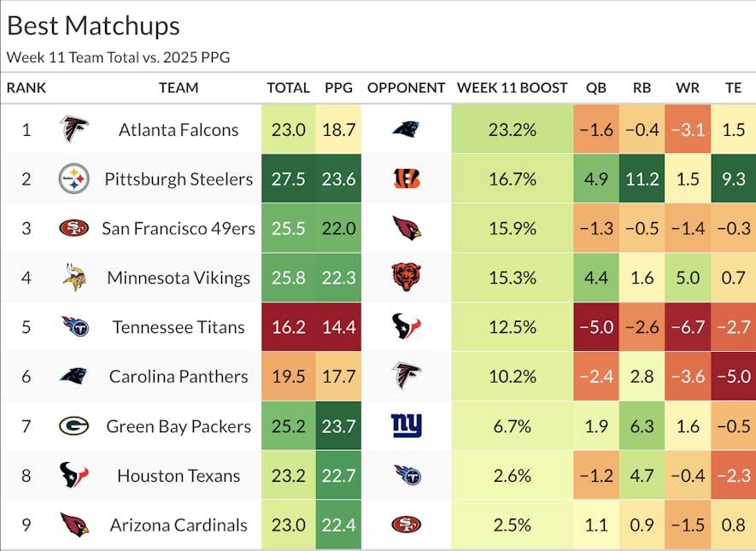Click the Carolina Panthers team name
The height and width of the screenshot is (551, 756).
[179, 377]
